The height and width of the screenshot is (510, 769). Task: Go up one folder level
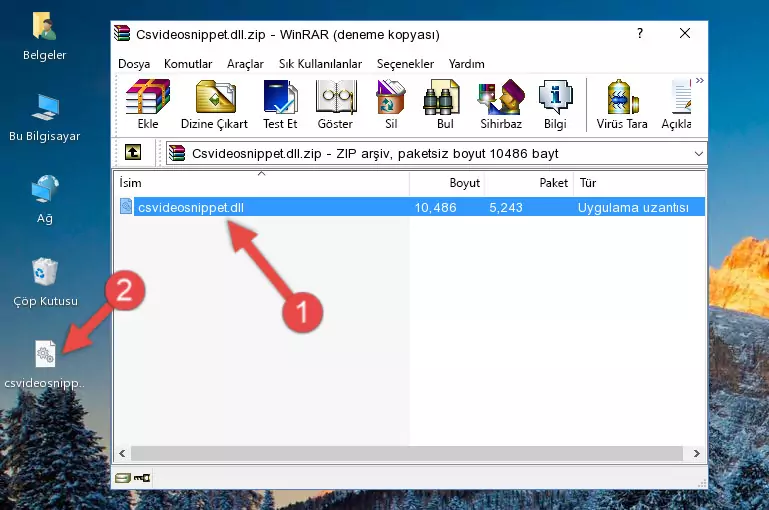point(133,153)
